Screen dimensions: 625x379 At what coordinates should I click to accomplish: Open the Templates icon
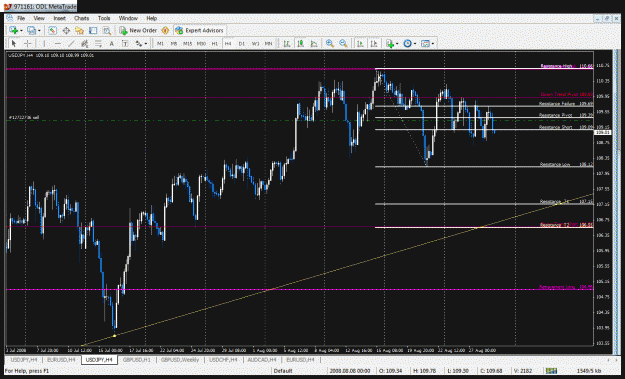click(x=425, y=43)
